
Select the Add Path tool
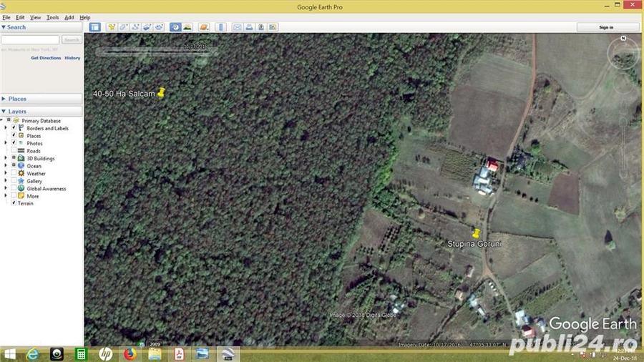(135, 27)
